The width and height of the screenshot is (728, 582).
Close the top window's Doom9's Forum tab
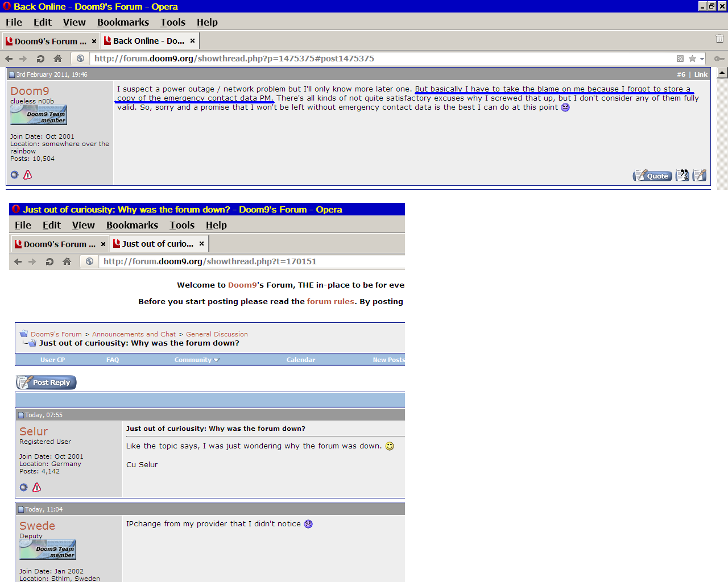94,41
